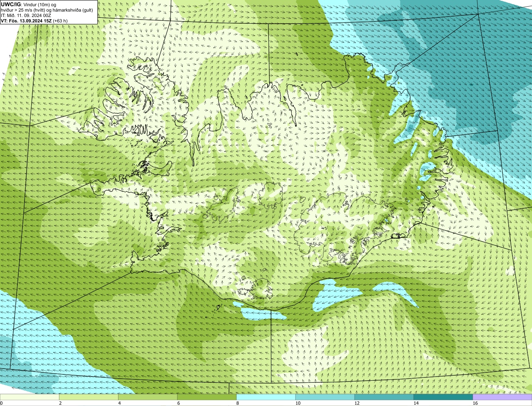Click the light green 2–4 legend swatch
Viewport: 532px width, 406px height.
pos(89,397)
